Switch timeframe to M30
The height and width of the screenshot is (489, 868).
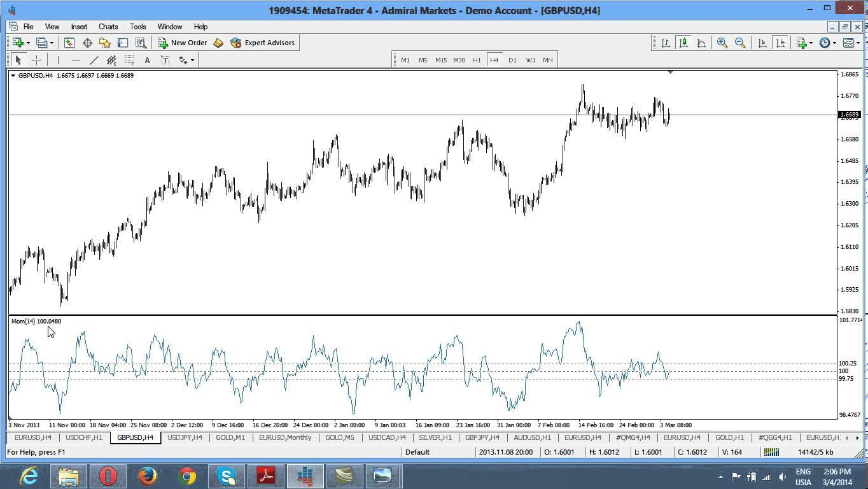[x=459, y=60]
